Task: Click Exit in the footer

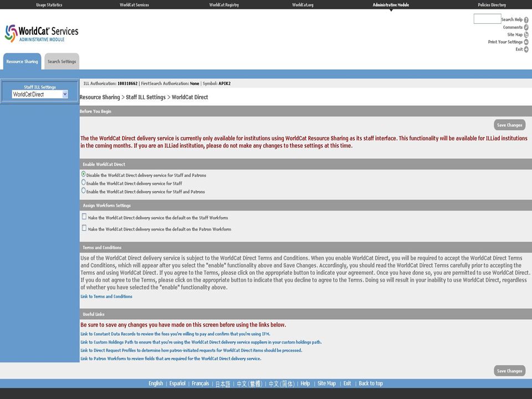Action: pos(347,383)
